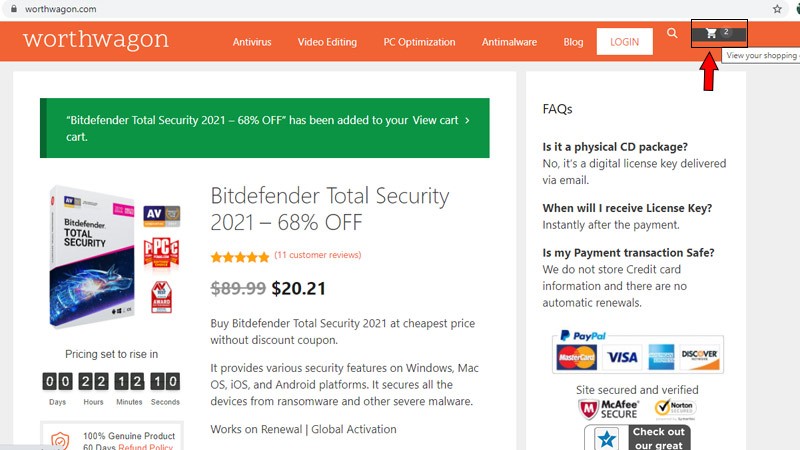Image resolution: width=800 pixels, height=450 pixels.
Task: Open the Antivirus menu
Action: click(252, 42)
